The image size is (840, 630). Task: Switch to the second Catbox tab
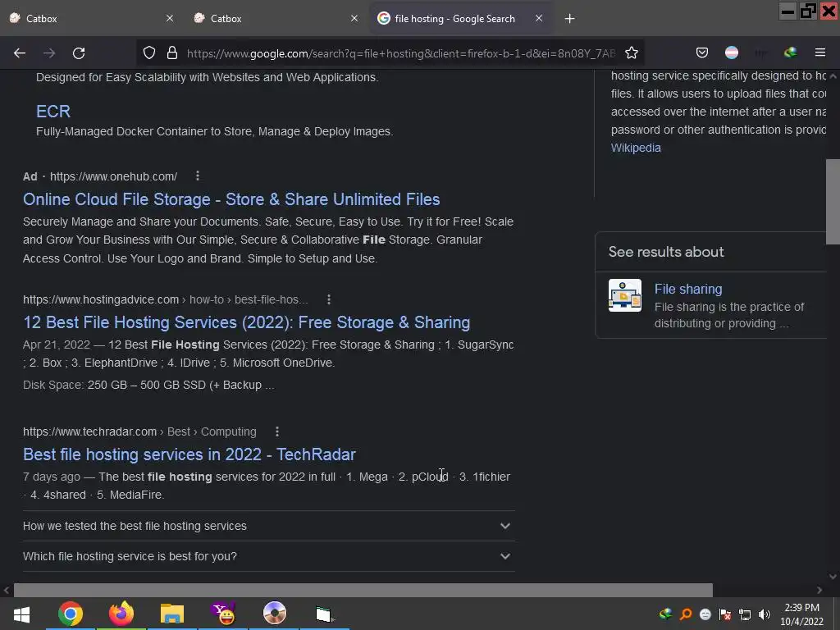click(x=276, y=18)
